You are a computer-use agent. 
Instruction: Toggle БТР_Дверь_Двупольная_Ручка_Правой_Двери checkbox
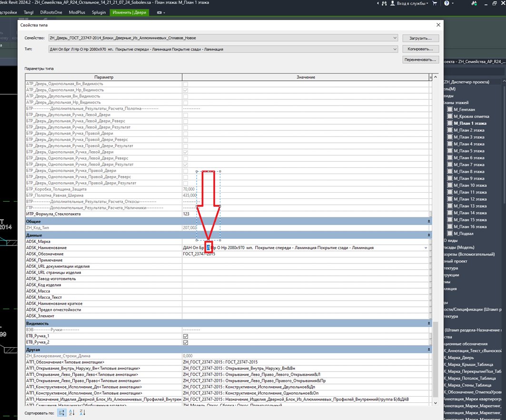click(186, 134)
